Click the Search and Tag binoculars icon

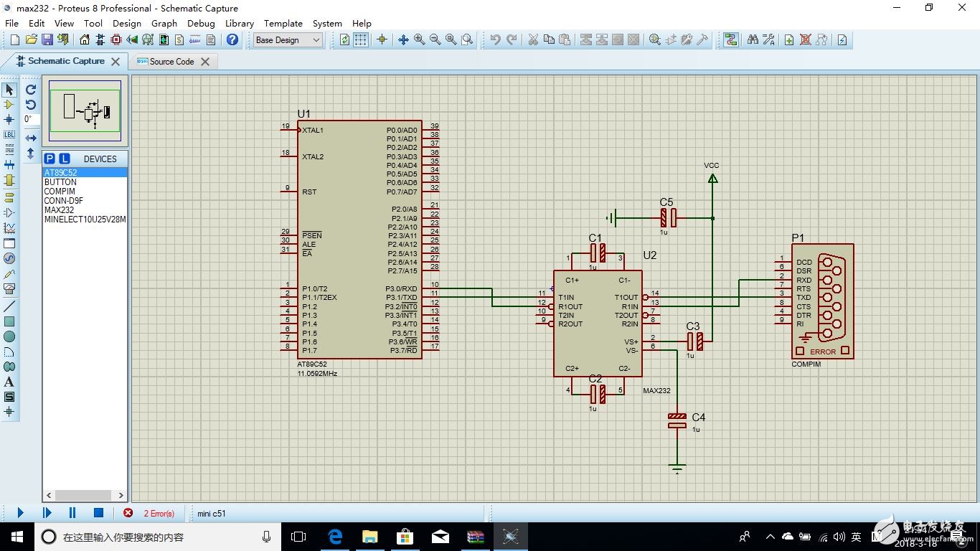[753, 40]
